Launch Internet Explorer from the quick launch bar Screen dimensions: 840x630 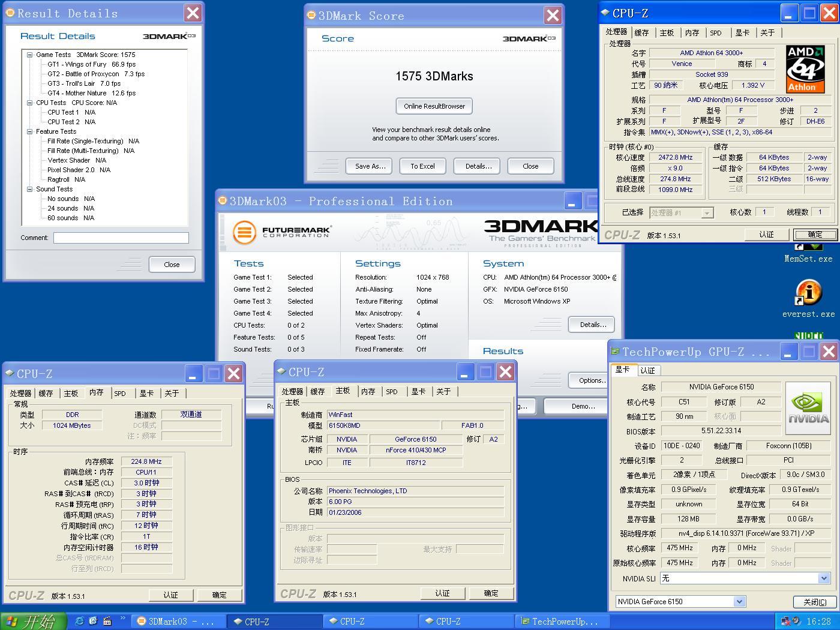pos(79,621)
